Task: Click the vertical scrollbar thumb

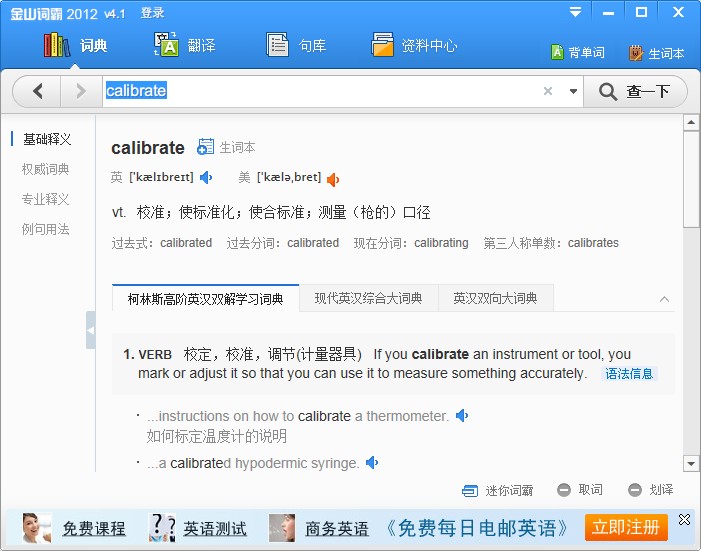Action: [691, 179]
